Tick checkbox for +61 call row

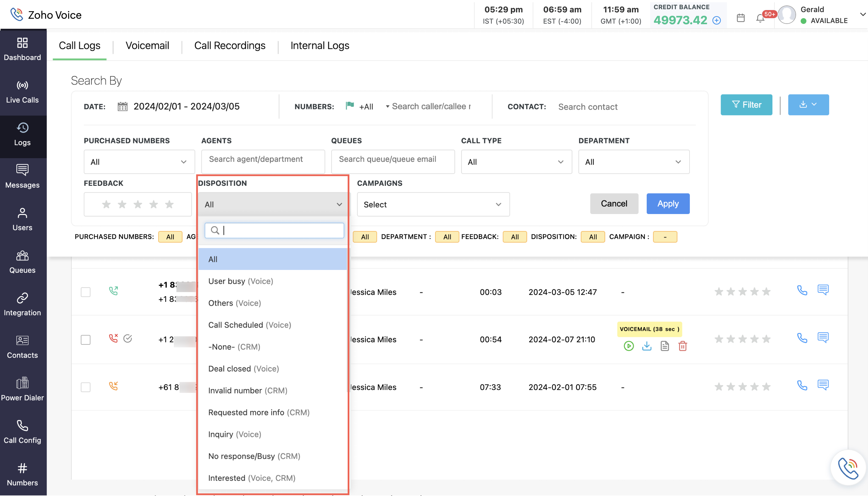[85, 387]
